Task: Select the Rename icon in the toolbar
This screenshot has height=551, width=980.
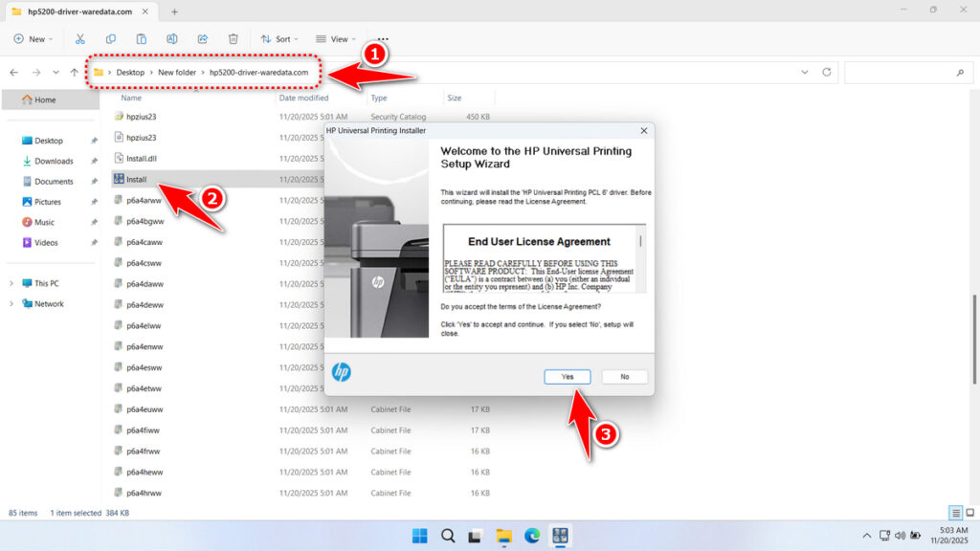Action: [172, 38]
